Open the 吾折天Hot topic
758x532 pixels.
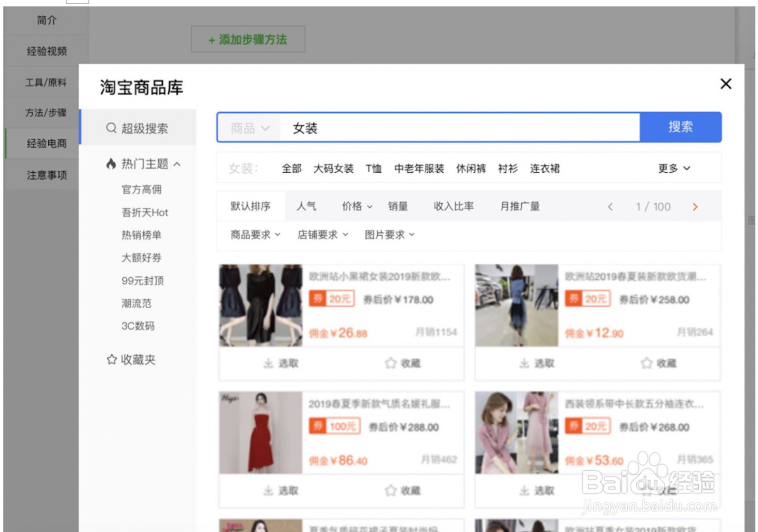[x=145, y=213]
